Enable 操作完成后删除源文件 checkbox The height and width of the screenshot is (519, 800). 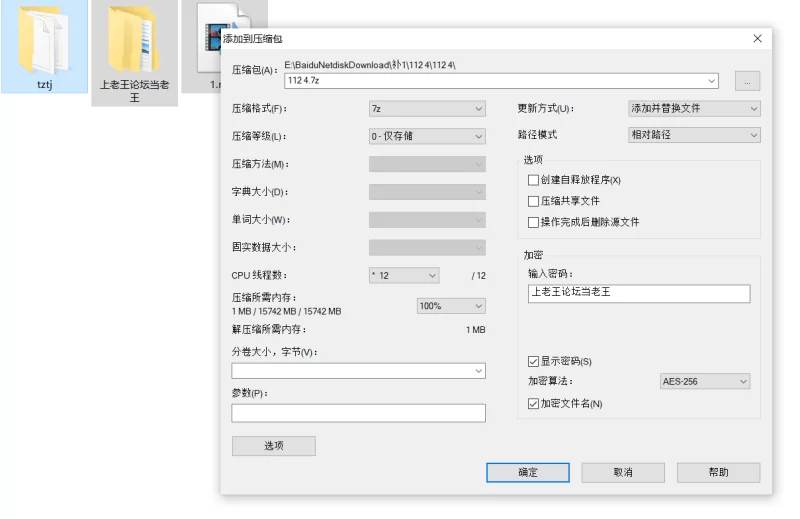click(x=533, y=222)
